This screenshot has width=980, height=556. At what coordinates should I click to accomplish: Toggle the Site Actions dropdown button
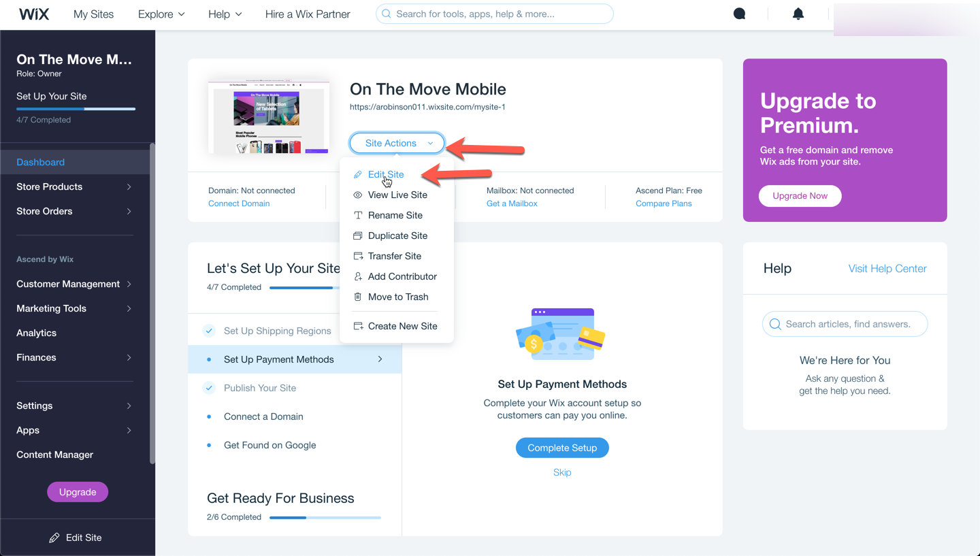[x=397, y=144]
